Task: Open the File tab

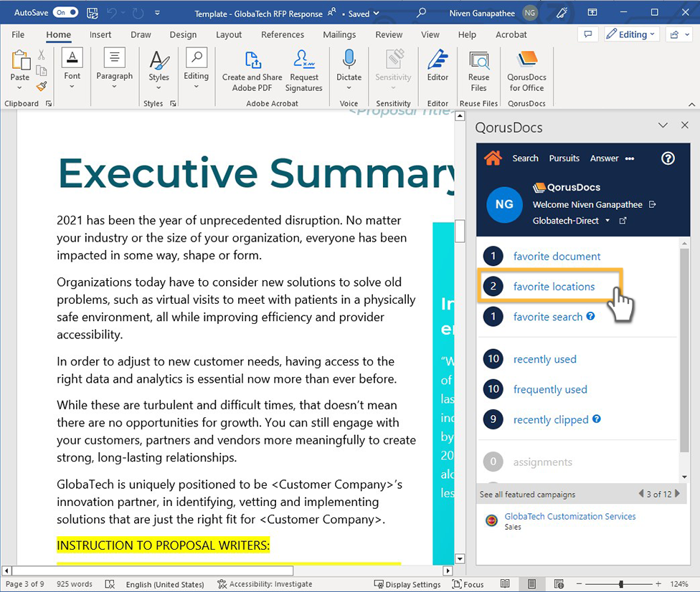Action: [x=18, y=35]
